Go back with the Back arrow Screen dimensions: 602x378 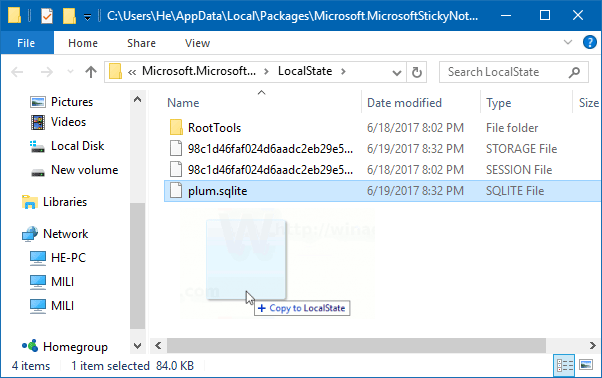(x=17, y=72)
